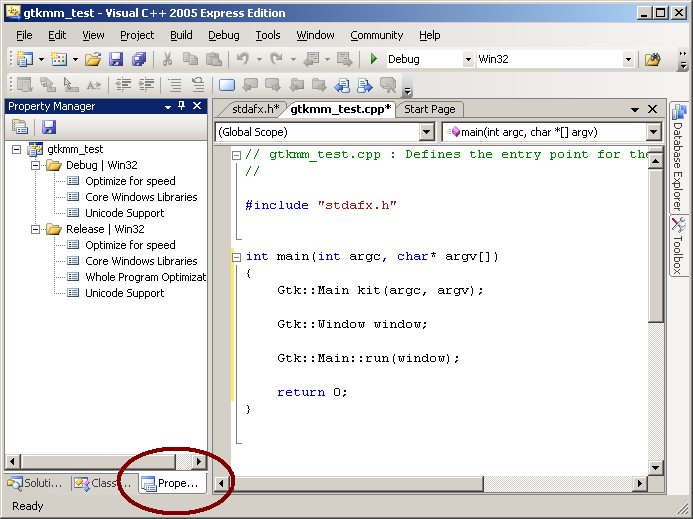Open the Build menu
This screenshot has width=693, height=519.
coord(181,35)
